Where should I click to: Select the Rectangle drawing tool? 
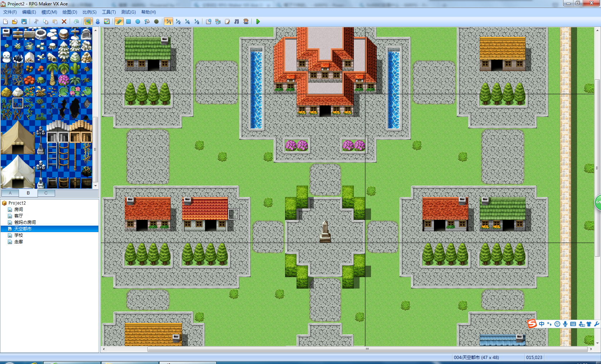point(128,22)
